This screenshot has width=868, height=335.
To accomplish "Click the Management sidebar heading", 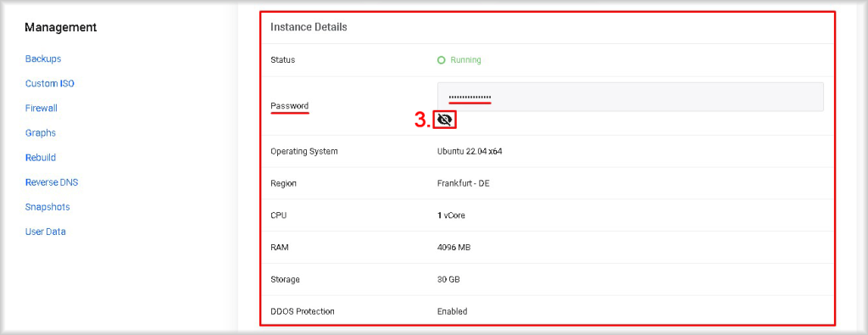I will pyautogui.click(x=61, y=27).
